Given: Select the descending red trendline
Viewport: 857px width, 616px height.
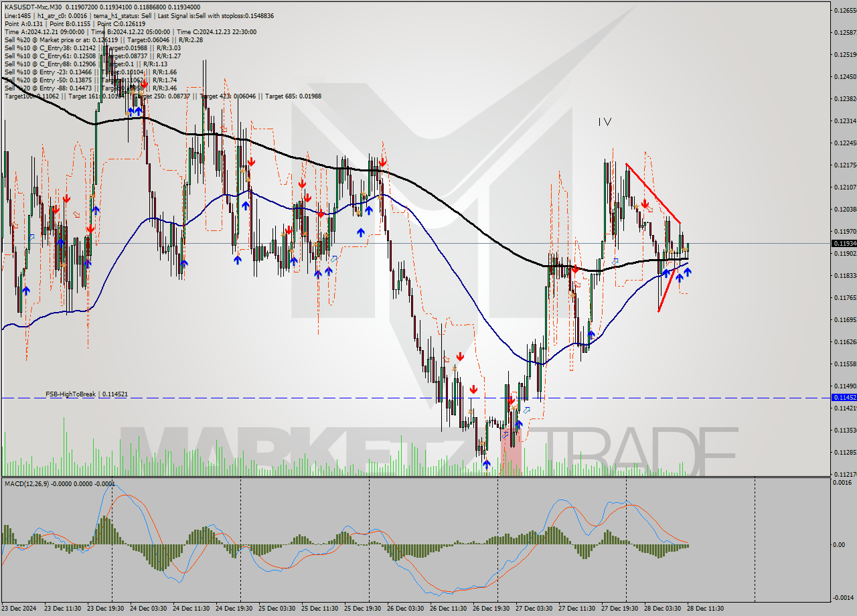Looking at the screenshot, I should pyautogui.click(x=653, y=194).
